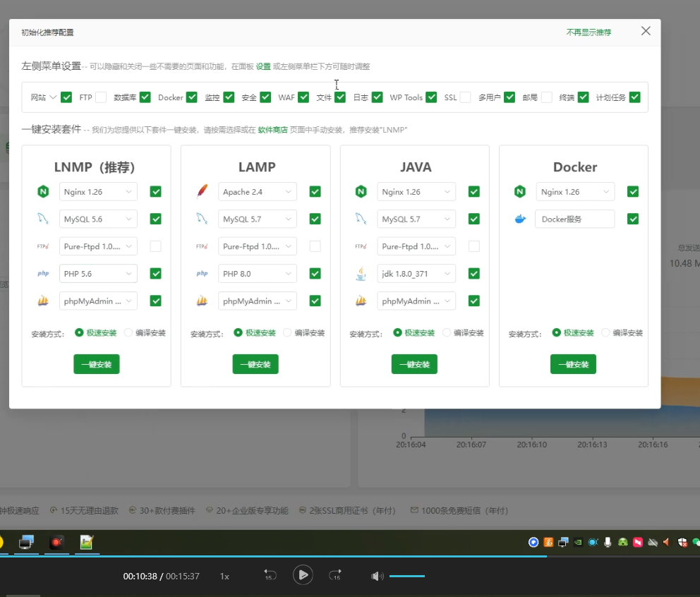
Task: Open PHP 5.6 version dropdown
Action: point(98,273)
